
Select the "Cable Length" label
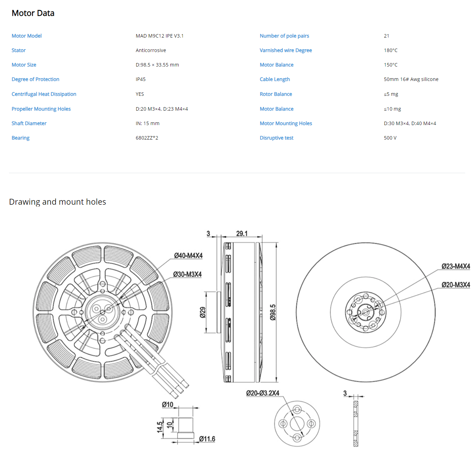275,79
